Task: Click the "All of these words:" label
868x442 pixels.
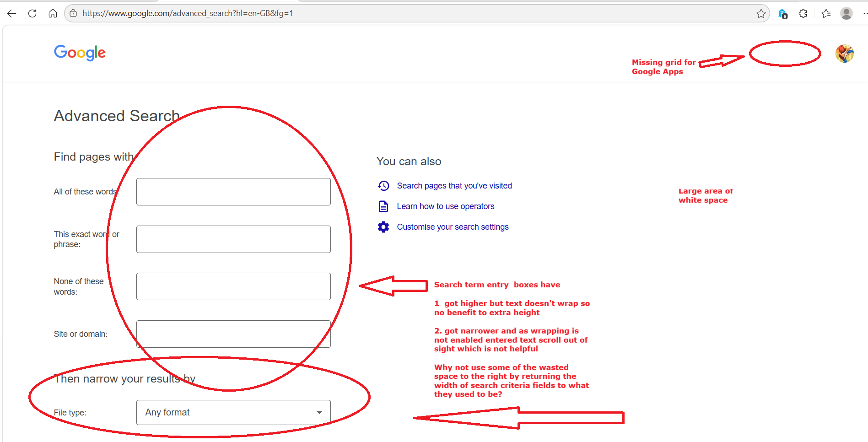Action: (86, 192)
